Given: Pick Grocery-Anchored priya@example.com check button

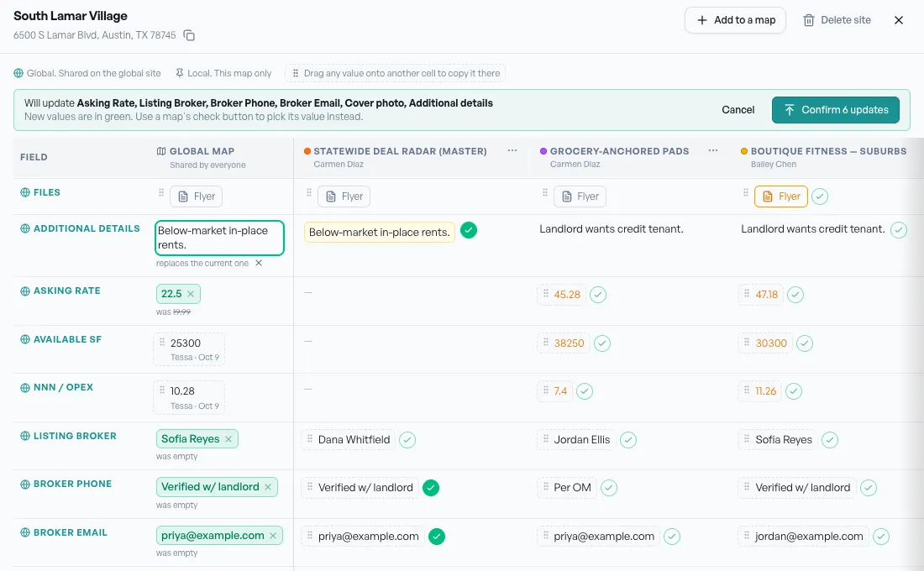Looking at the screenshot, I should [x=672, y=537].
